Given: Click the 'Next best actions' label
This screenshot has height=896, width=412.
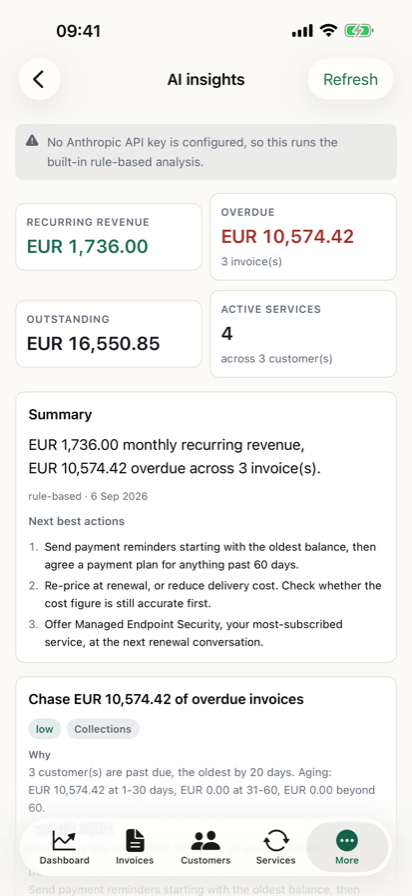Looking at the screenshot, I should [77, 521].
